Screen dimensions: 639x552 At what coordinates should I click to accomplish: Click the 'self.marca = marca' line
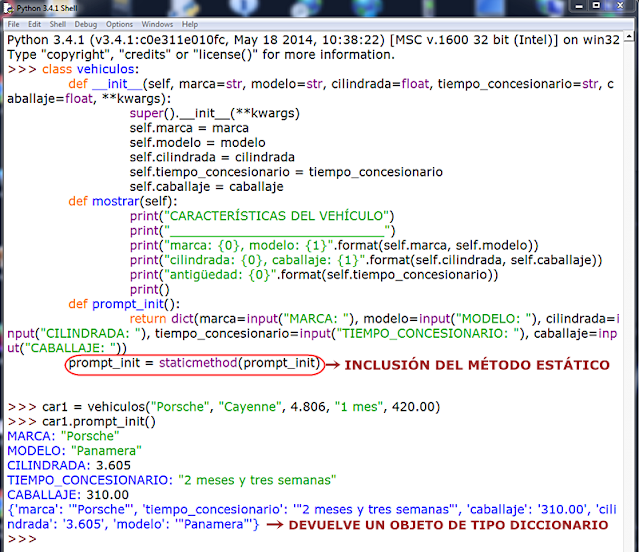click(189, 128)
